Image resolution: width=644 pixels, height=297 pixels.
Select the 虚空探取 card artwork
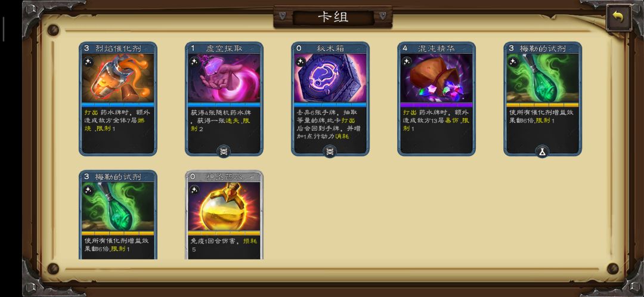(224, 78)
